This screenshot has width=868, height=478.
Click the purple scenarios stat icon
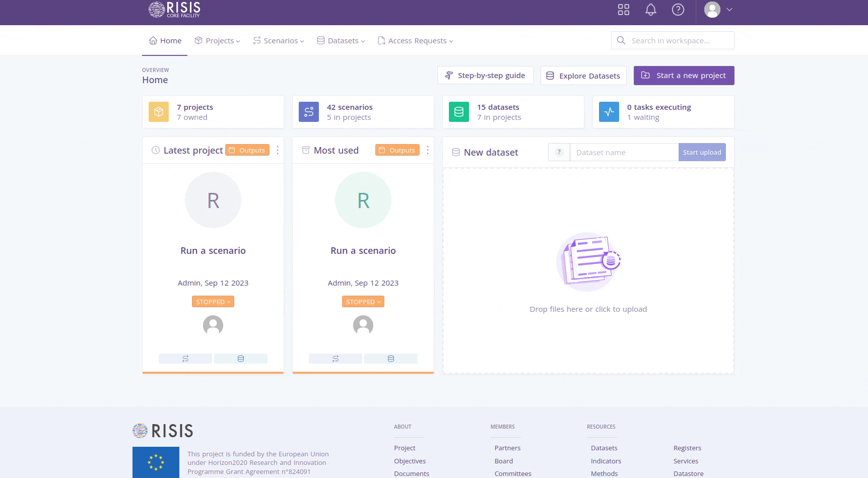[309, 112]
